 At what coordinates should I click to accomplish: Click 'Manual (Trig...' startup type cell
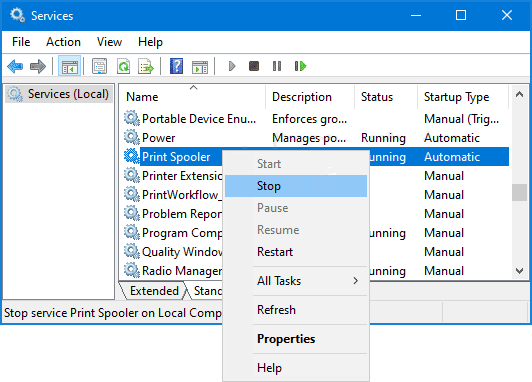pyautogui.click(x=461, y=119)
